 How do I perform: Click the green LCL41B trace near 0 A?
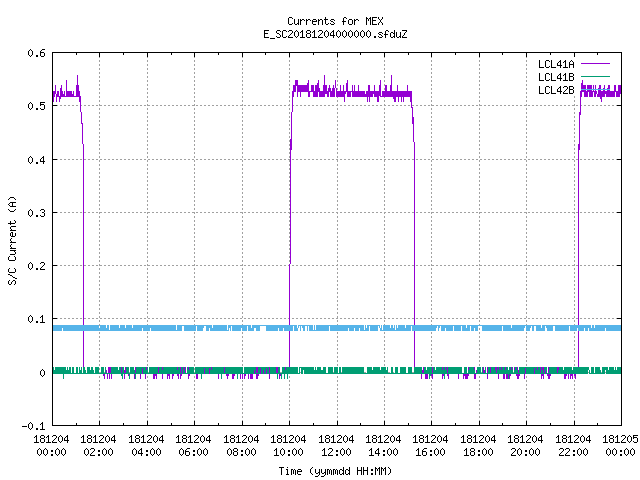click(x=337, y=371)
